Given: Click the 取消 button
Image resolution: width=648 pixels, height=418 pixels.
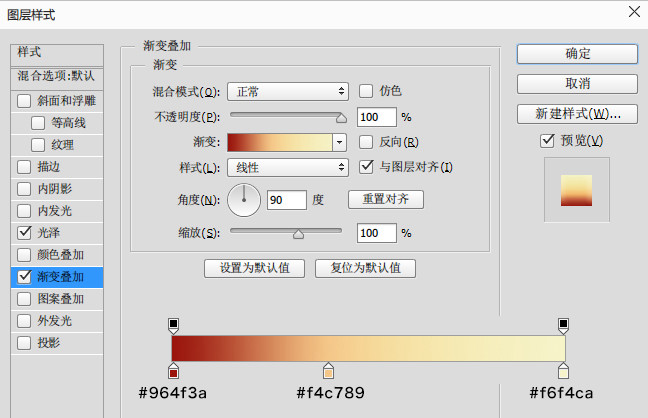Looking at the screenshot, I should pyautogui.click(x=577, y=84).
